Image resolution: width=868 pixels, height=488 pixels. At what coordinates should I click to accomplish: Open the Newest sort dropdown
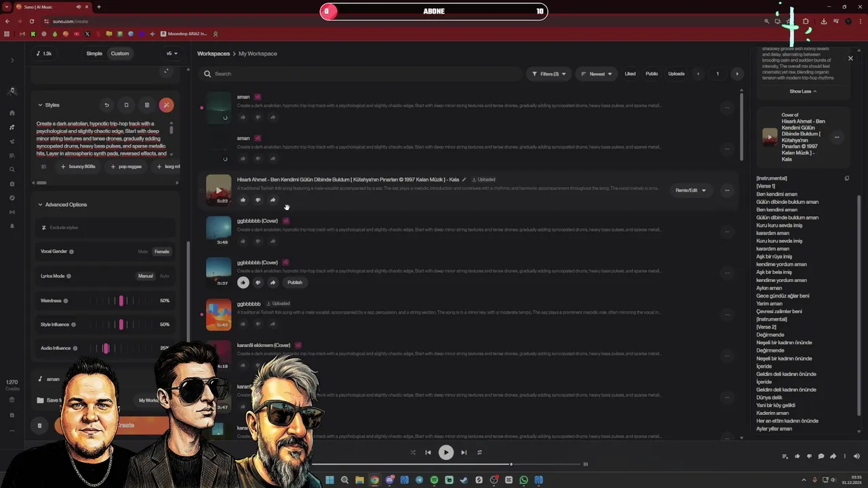597,74
